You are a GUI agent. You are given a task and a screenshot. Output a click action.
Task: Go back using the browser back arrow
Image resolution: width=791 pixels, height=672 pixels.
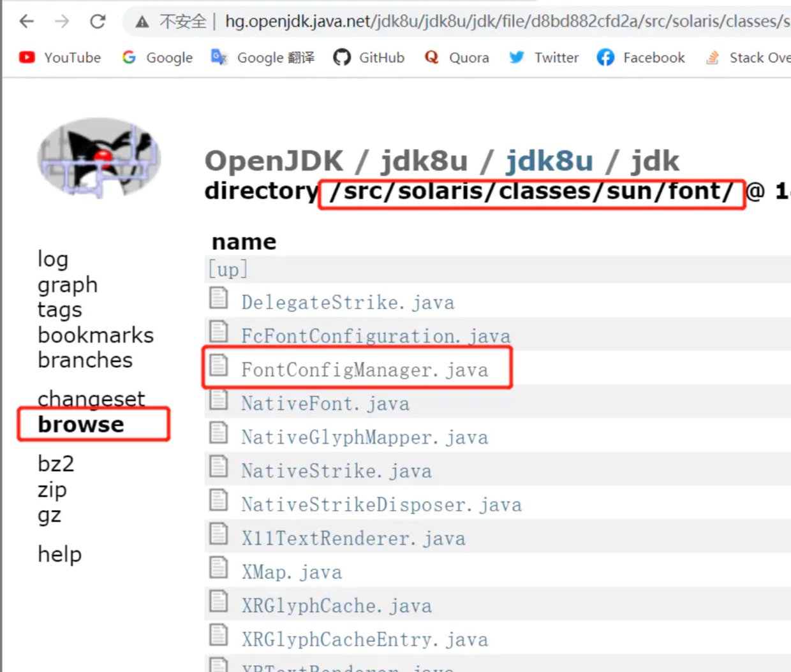point(27,22)
